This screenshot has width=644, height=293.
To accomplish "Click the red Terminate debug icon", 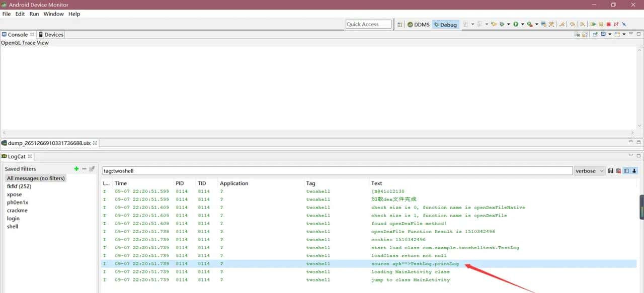I will (608, 24).
